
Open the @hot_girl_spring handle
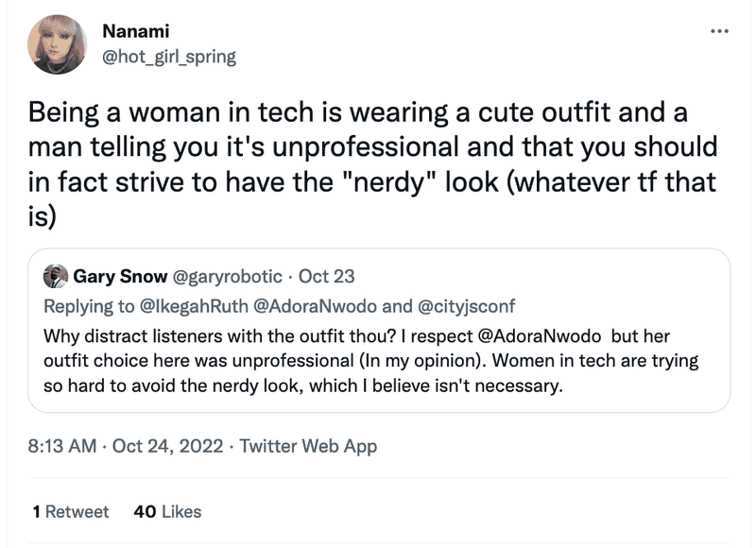tap(169, 57)
